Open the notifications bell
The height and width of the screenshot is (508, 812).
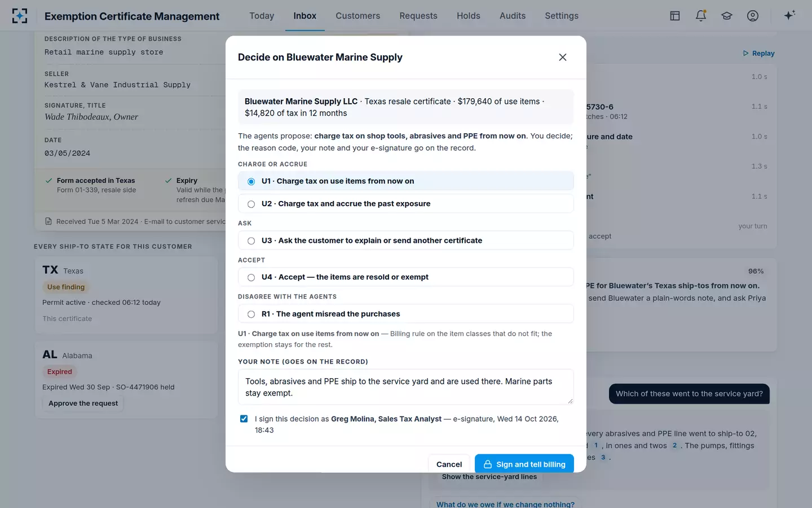(x=701, y=16)
